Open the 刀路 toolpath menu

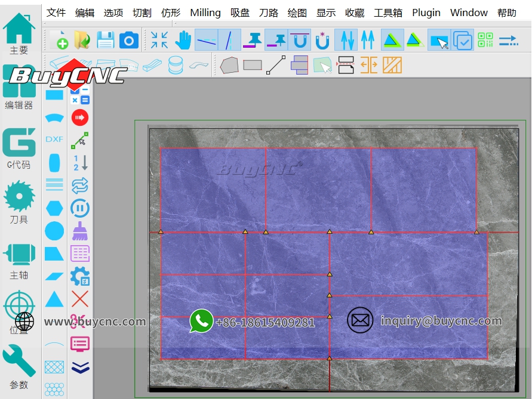coord(269,13)
